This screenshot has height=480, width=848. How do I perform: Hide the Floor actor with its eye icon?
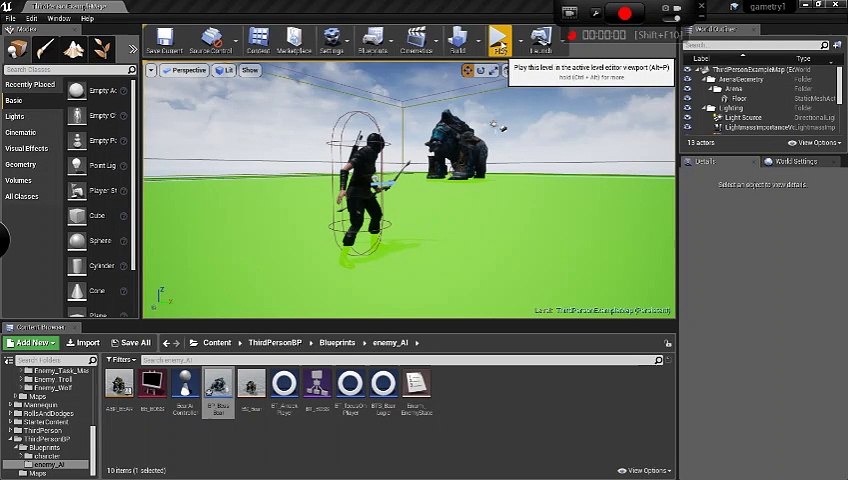pyautogui.click(x=687, y=99)
